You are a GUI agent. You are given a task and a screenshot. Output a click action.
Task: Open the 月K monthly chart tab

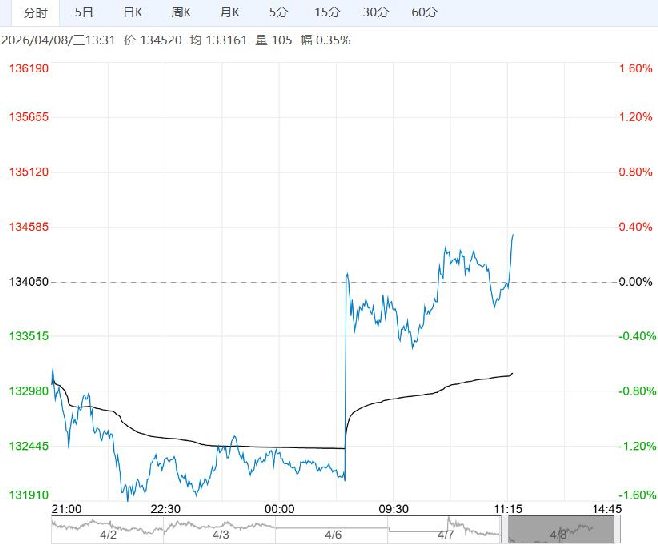point(230,12)
